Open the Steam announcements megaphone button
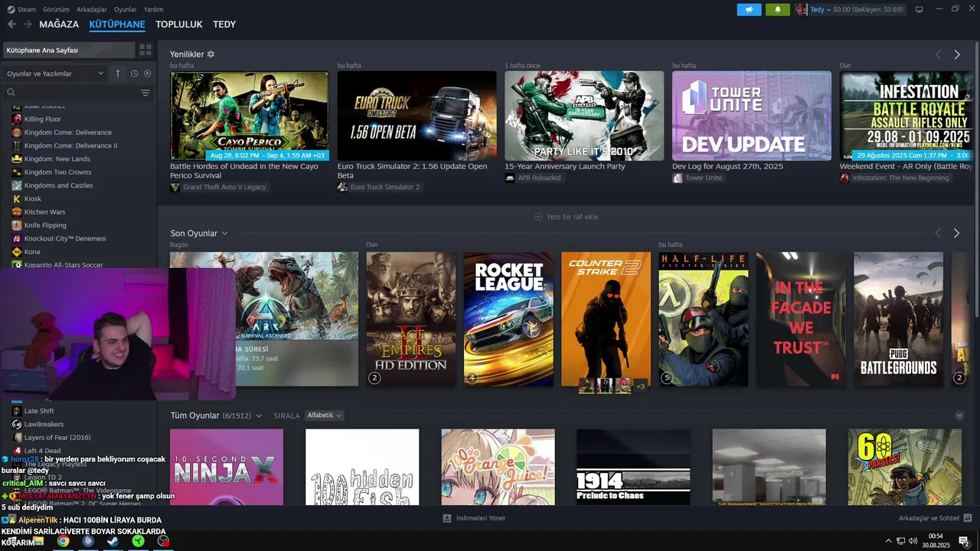Image resolution: width=980 pixels, height=551 pixels. click(x=749, y=9)
